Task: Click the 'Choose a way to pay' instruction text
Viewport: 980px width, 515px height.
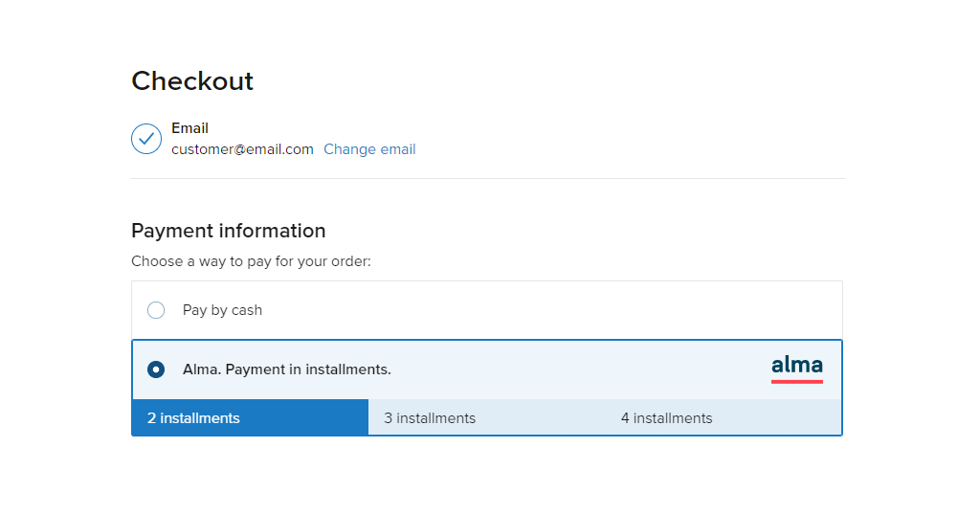Action: coord(251,261)
